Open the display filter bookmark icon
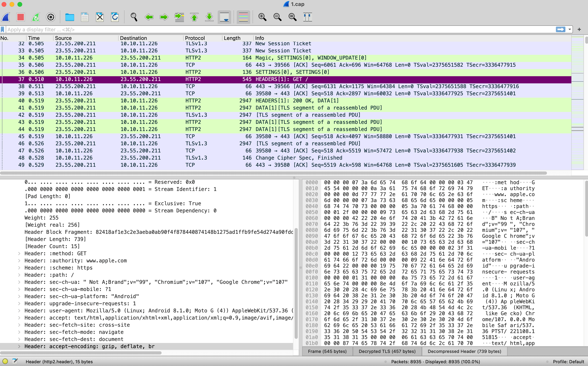 point(3,30)
